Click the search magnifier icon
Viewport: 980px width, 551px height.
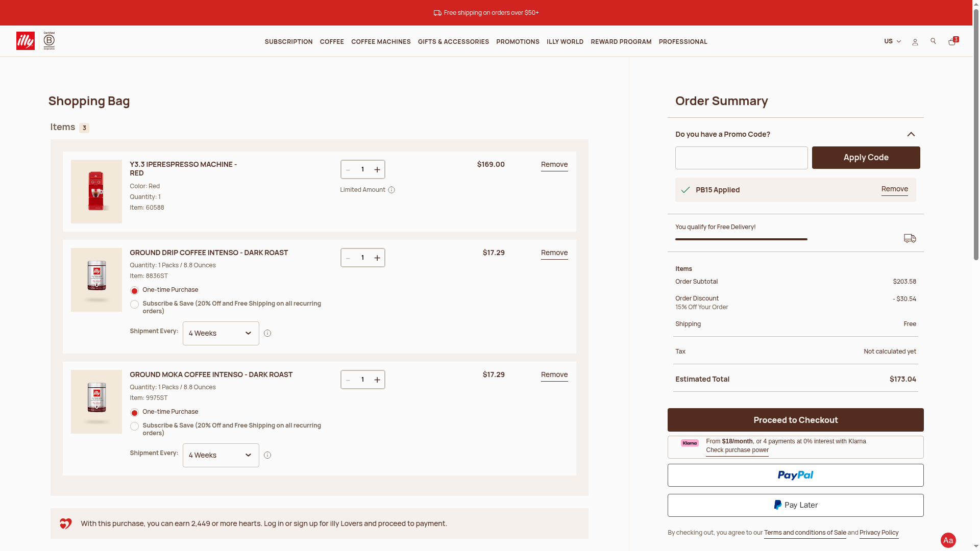coord(933,41)
